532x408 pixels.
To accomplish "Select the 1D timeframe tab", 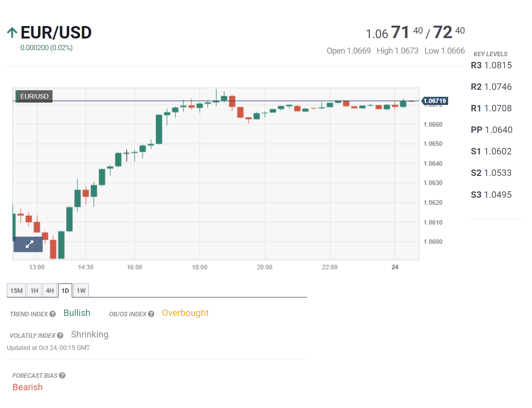I will coord(65,291).
